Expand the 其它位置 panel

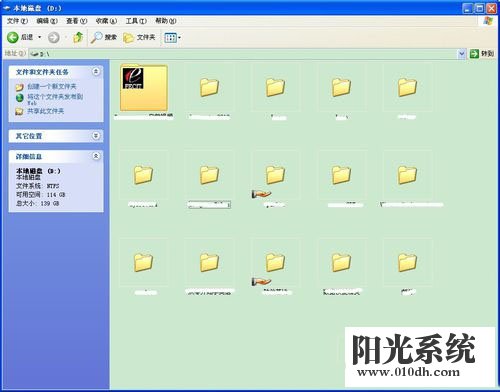click(96, 136)
